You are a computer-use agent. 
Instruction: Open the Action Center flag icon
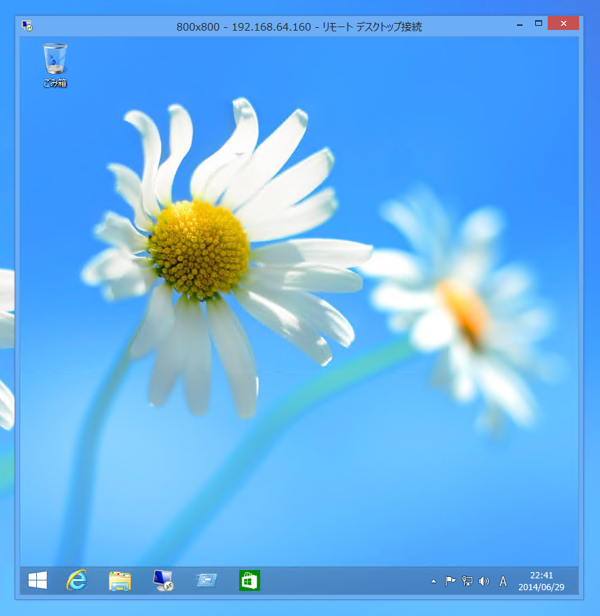(450, 581)
